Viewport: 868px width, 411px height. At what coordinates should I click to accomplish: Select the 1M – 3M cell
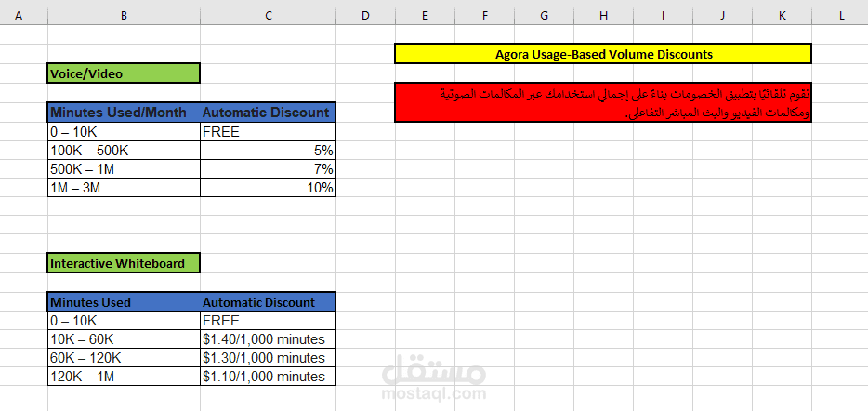pos(124,188)
